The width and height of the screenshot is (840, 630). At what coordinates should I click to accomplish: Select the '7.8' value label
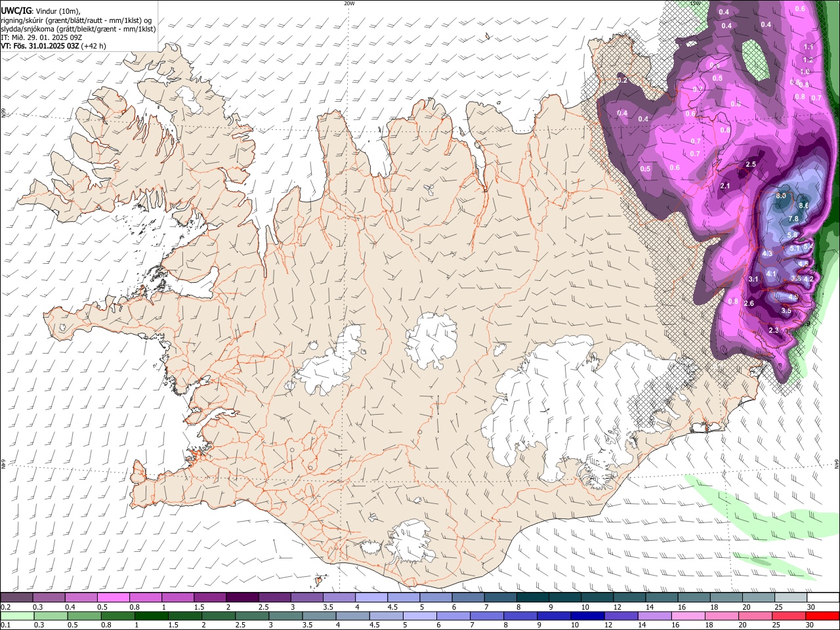(793, 219)
